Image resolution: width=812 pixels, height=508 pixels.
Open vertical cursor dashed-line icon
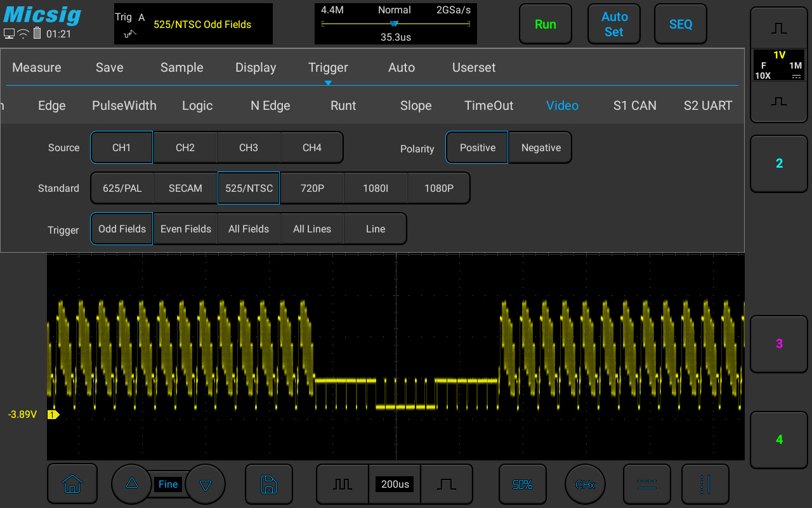[x=705, y=484]
